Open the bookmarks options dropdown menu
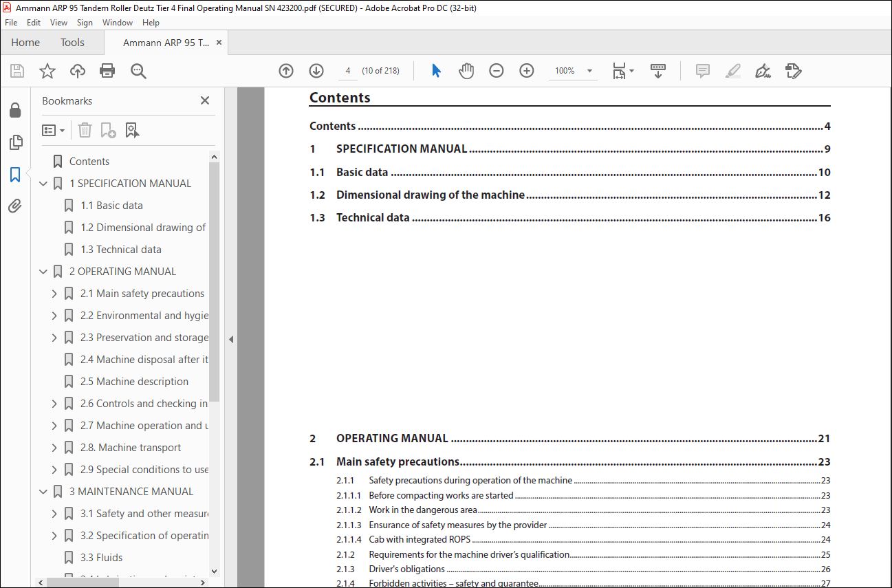Image resolution: width=892 pixels, height=588 pixels. pyautogui.click(x=53, y=130)
